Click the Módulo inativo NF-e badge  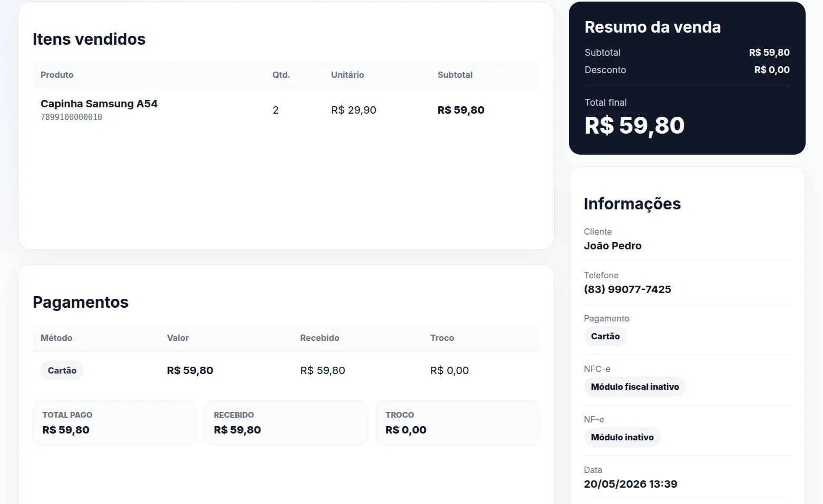pyautogui.click(x=623, y=437)
